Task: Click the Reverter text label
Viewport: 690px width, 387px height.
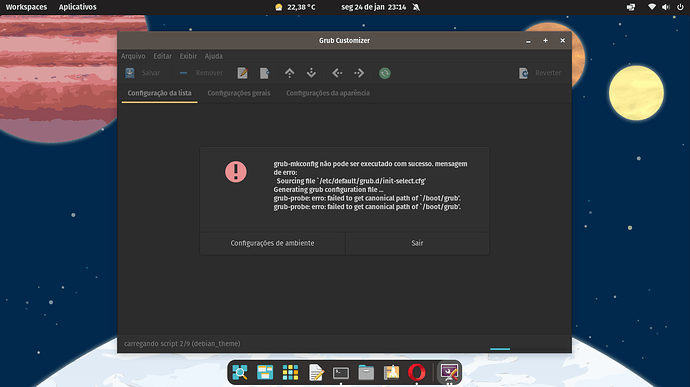Action: click(x=548, y=73)
